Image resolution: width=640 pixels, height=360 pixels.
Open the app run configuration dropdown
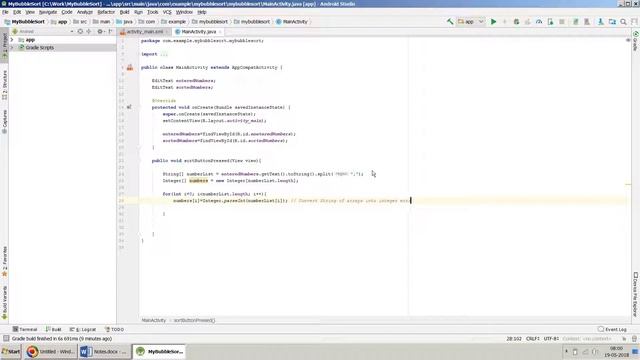pyautogui.click(x=471, y=22)
